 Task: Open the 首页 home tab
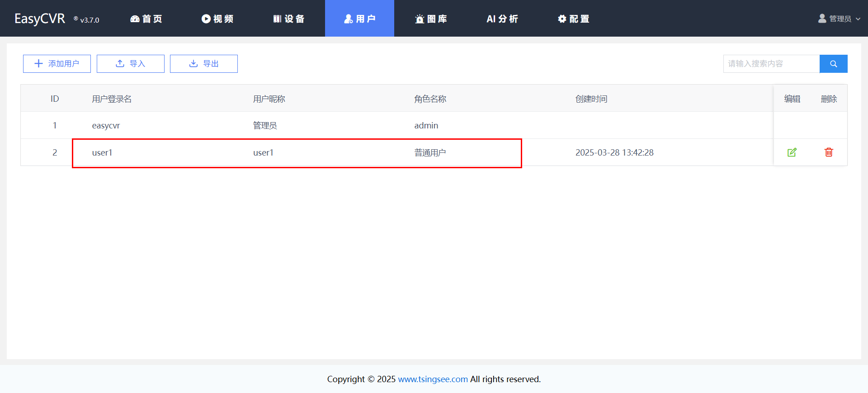(x=146, y=19)
